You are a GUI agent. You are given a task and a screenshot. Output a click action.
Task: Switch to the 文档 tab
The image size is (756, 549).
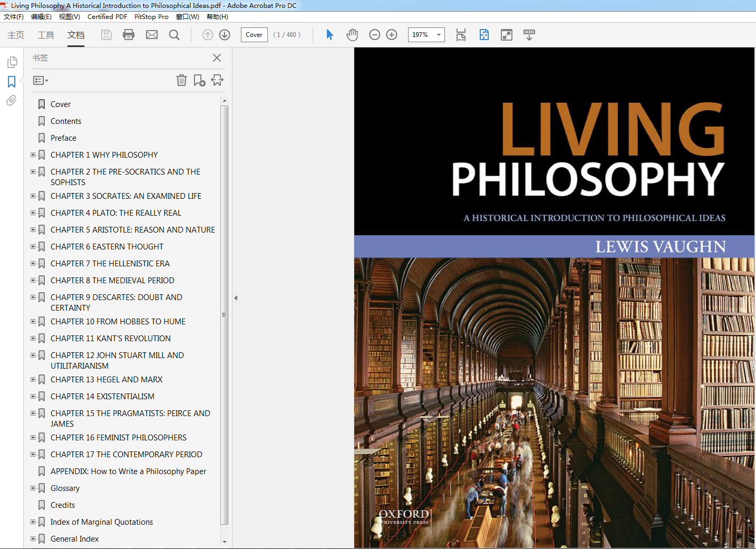tap(76, 35)
